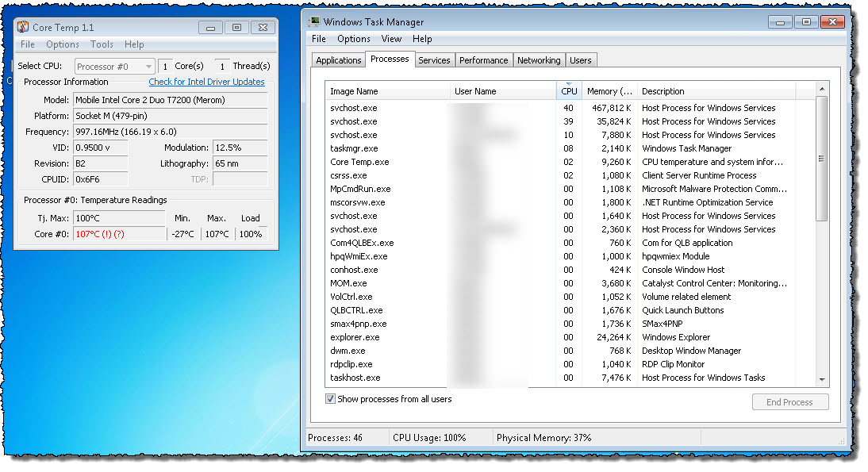
Task: Click the Load 100% value in Core Temp
Action: pyautogui.click(x=250, y=235)
